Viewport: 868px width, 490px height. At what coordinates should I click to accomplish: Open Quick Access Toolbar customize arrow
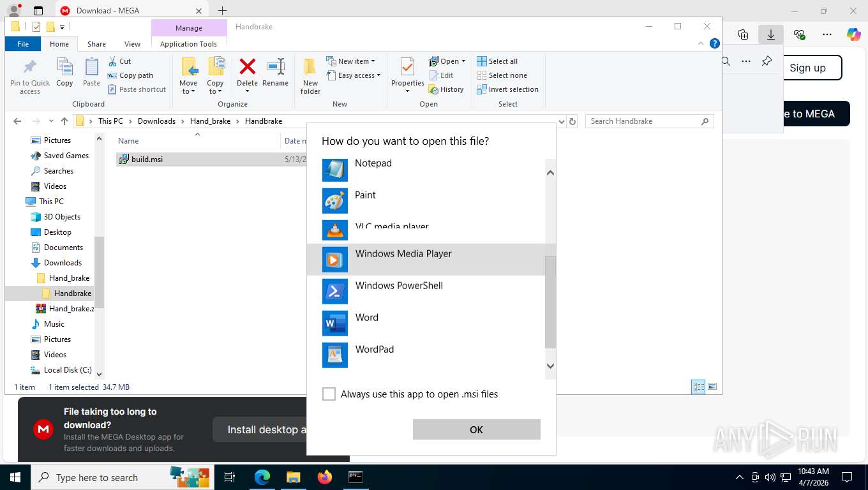point(62,27)
